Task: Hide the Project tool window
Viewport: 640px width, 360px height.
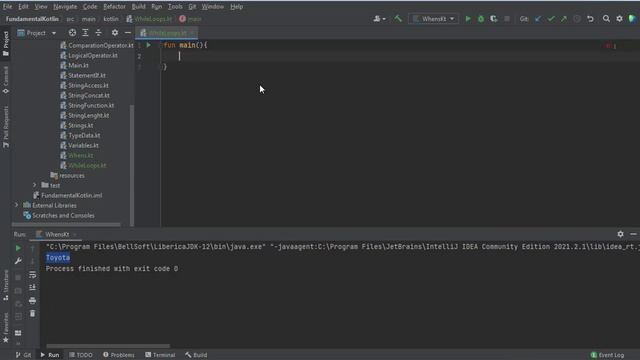Action: [x=128, y=33]
